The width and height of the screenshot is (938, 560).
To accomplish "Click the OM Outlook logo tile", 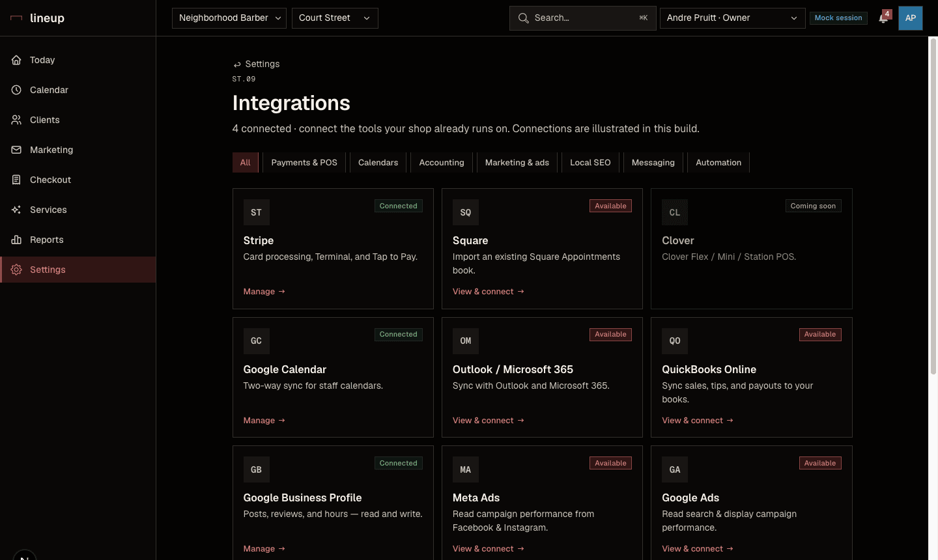I will tap(466, 341).
